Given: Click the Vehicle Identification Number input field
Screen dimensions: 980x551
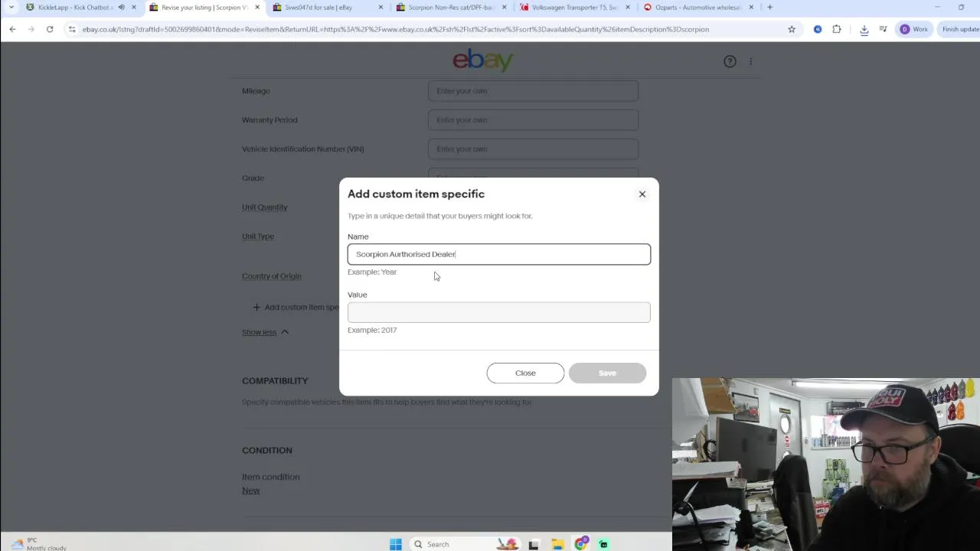Looking at the screenshot, I should [x=533, y=149].
